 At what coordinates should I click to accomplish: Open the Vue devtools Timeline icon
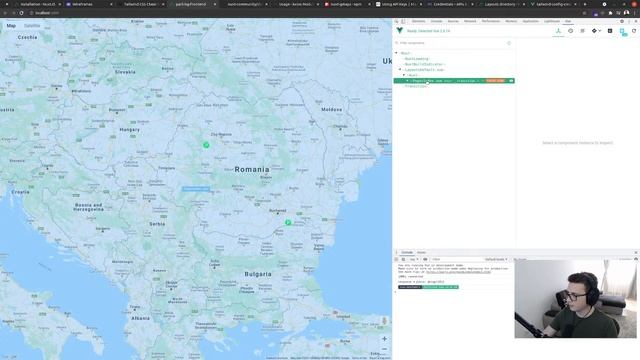(571, 31)
